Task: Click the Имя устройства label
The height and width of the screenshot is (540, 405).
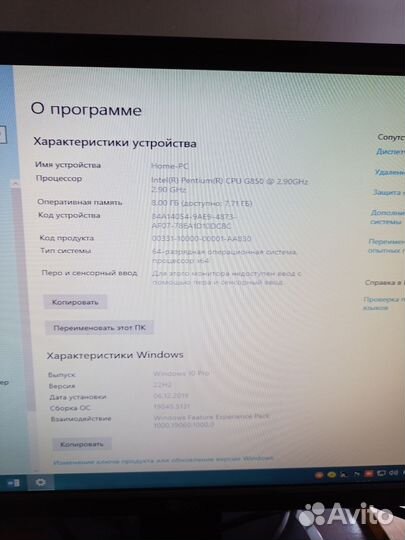Action: pos(68,165)
